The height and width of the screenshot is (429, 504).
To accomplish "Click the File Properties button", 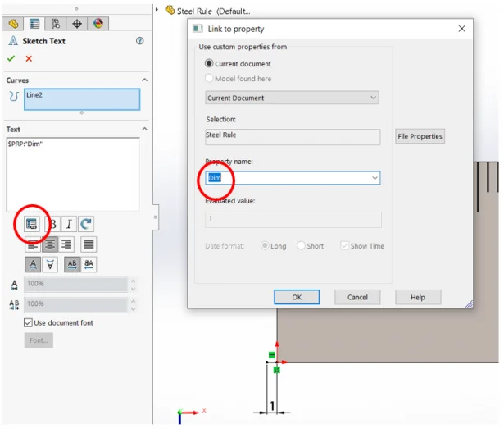I will pos(420,136).
